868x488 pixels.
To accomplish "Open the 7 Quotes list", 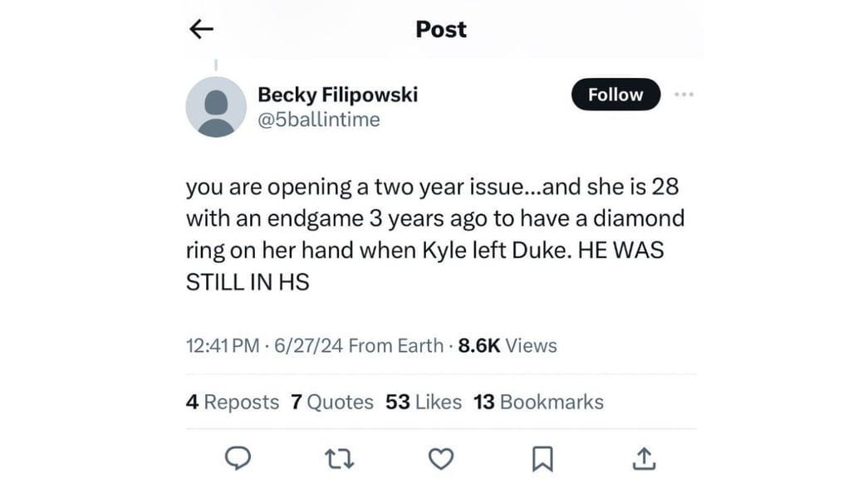I will (x=333, y=402).
